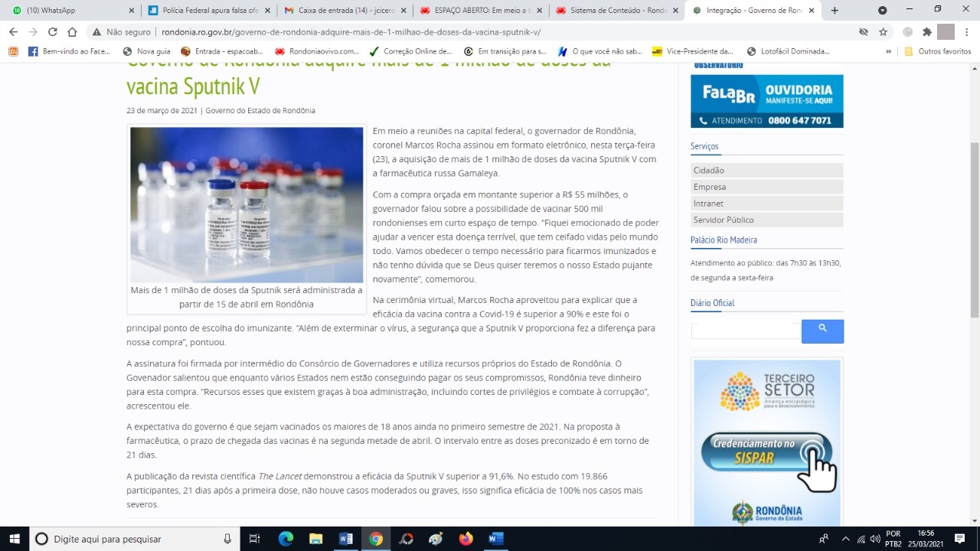This screenshot has height=551, width=980.
Task: Open the Chrome extensions puzzle icon
Action: (x=927, y=32)
